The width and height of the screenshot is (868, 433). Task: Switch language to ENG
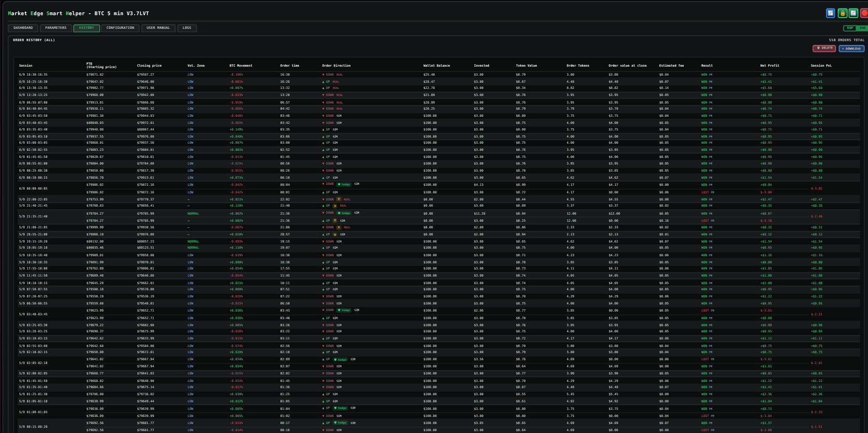click(x=863, y=28)
